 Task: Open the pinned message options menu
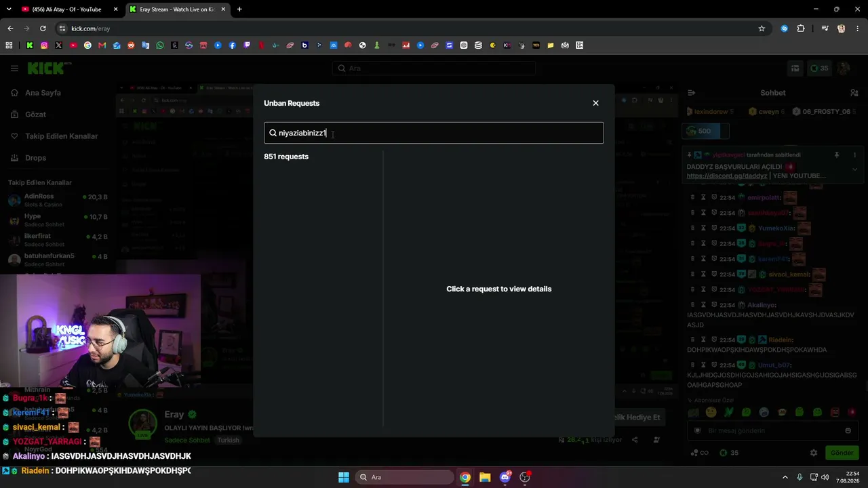tap(854, 155)
